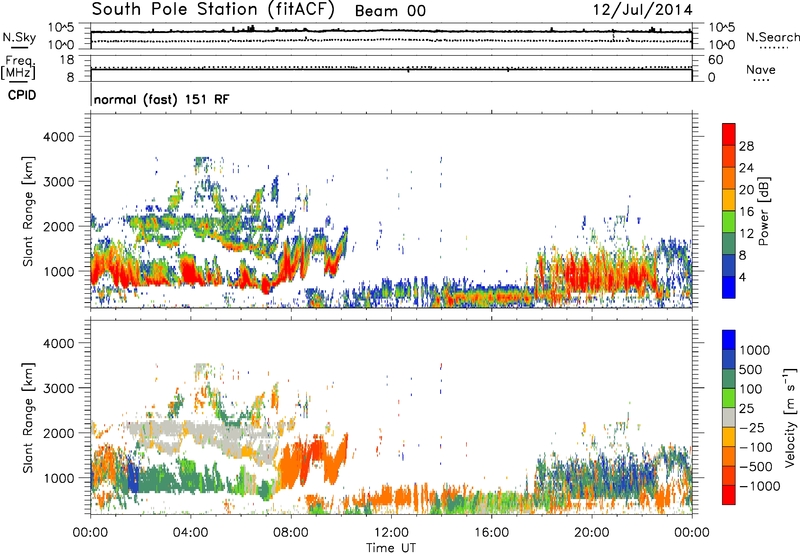The width and height of the screenshot is (800, 554).
Task: Click the 'Power [dB]' colorbar title
Action: click(x=764, y=211)
